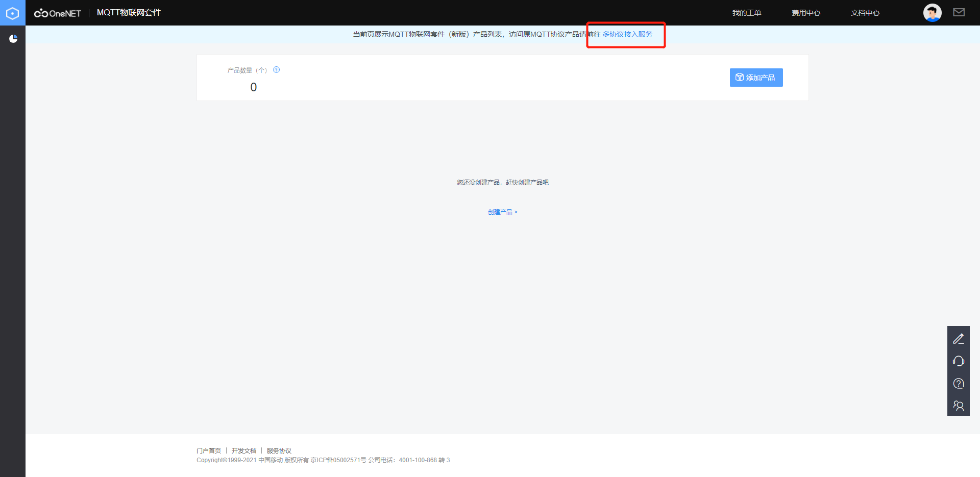View the tooltip icon next to 产品数量

pos(276,70)
